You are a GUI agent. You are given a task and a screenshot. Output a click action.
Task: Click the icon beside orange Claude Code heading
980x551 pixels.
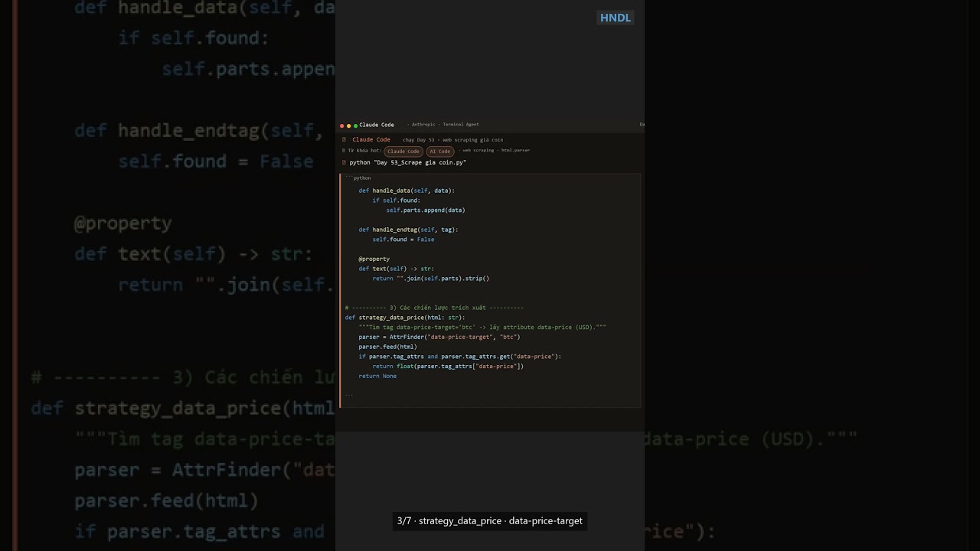(345, 140)
